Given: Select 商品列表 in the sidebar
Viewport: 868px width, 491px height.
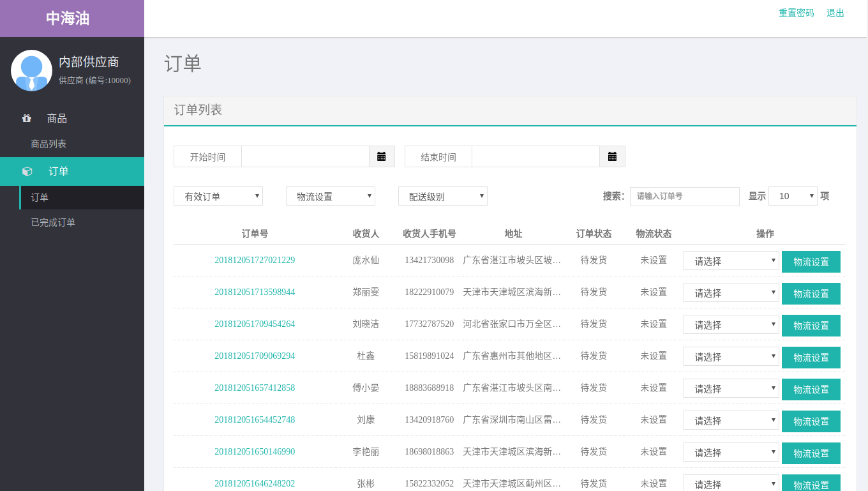Looking at the screenshot, I should 49,144.
